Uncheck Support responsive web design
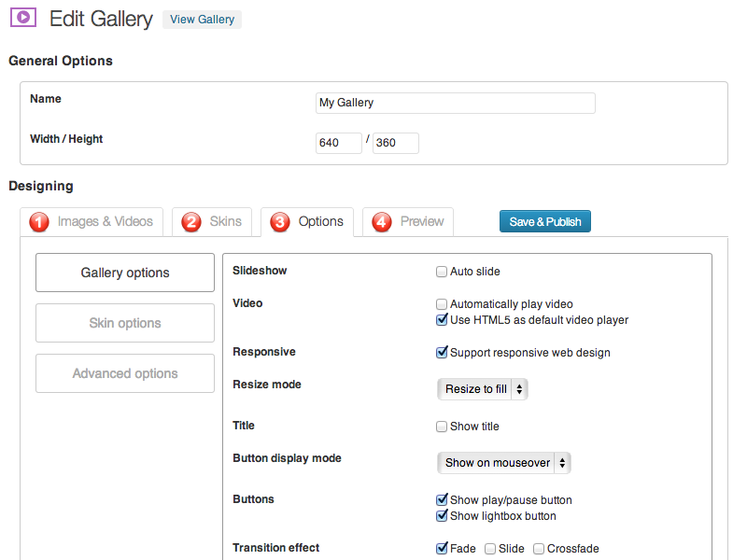Image resolution: width=747 pixels, height=560 pixels. pyautogui.click(x=442, y=353)
